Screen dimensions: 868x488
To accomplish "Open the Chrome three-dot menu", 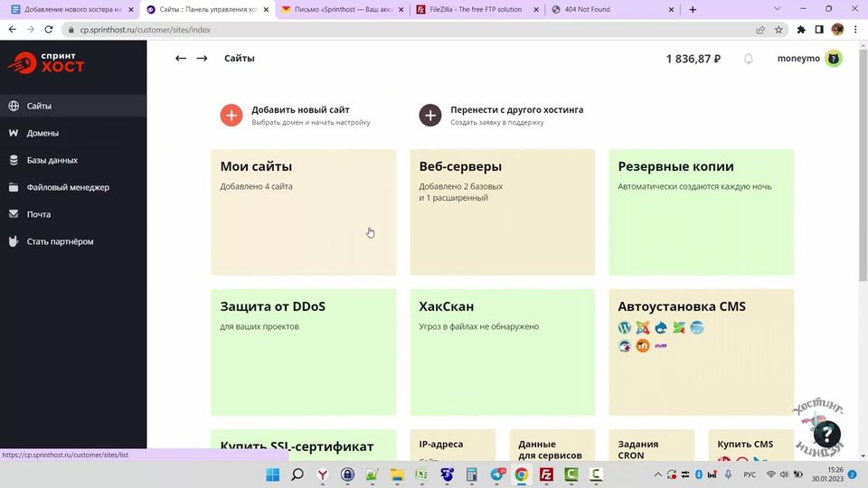I will point(856,30).
